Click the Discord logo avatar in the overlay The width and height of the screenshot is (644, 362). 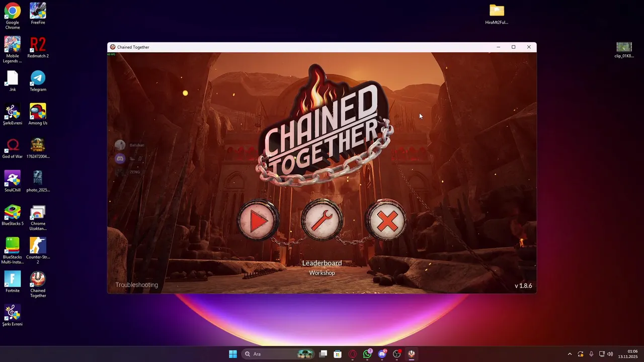(x=120, y=159)
